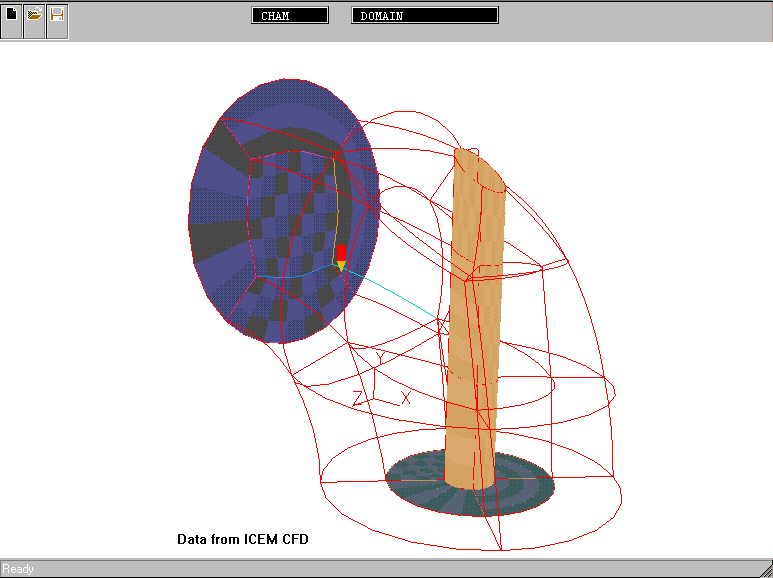Click the blue curve on the inlet disc
Image resolution: width=773 pixels, height=578 pixels.
coord(300,273)
